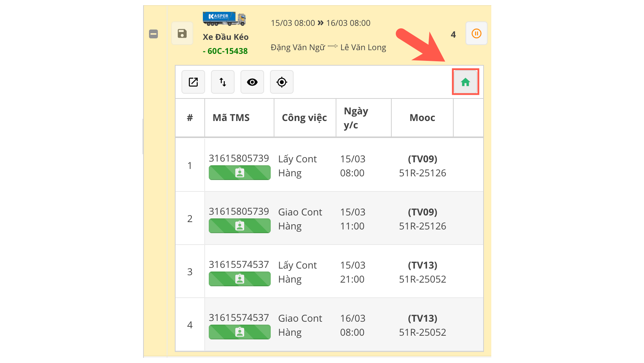Toggle the eye visibility button
This screenshot has width=644, height=363.
252,82
